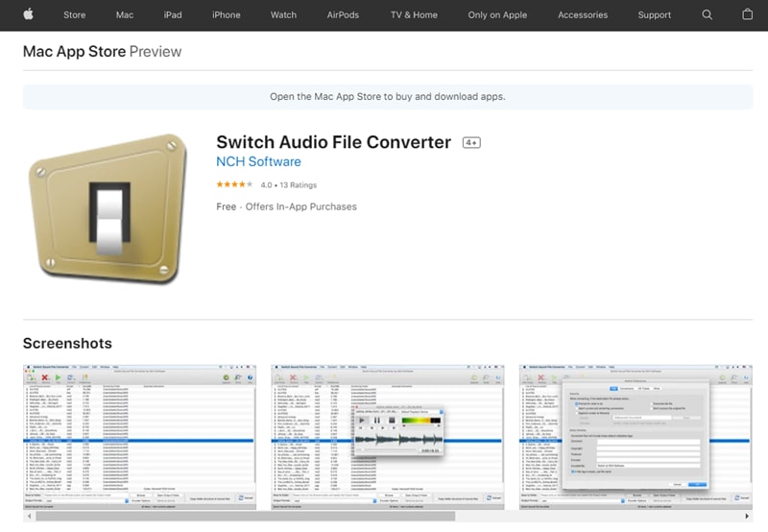Click the Switch app switch-plate icon

click(108, 208)
